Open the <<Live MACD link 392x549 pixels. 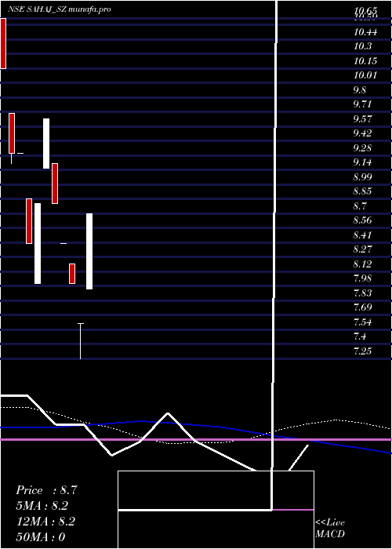click(x=330, y=529)
